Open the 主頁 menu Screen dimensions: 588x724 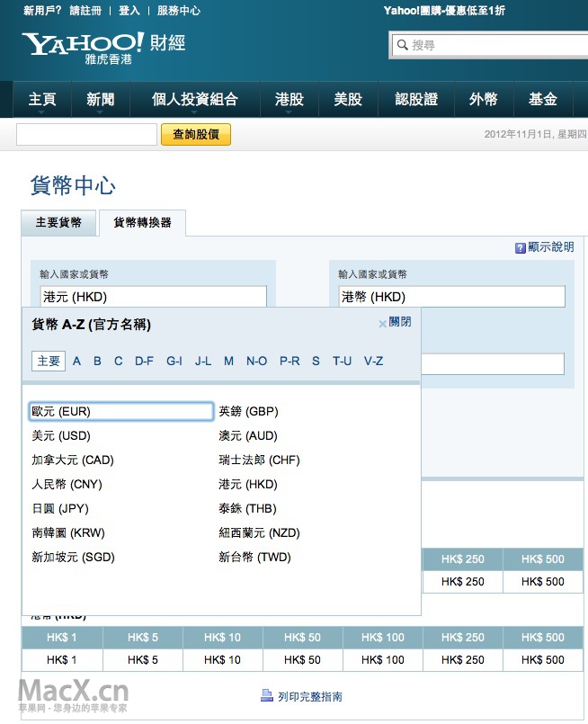[x=42, y=99]
